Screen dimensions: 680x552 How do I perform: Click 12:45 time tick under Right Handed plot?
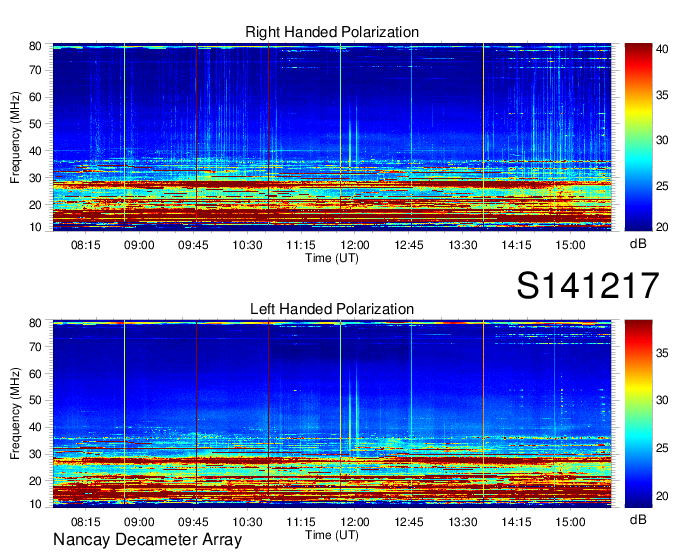(409, 245)
